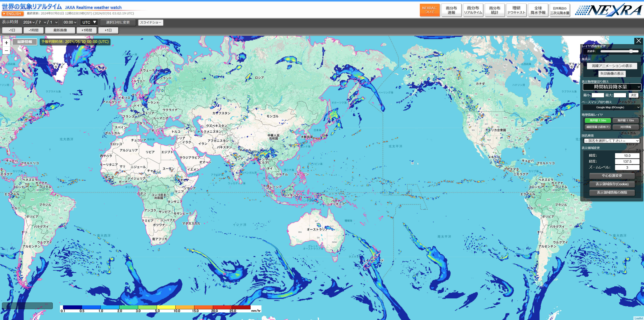This screenshot has height=320, width=644.
Task: Start the スライドショー
Action: click(x=150, y=23)
